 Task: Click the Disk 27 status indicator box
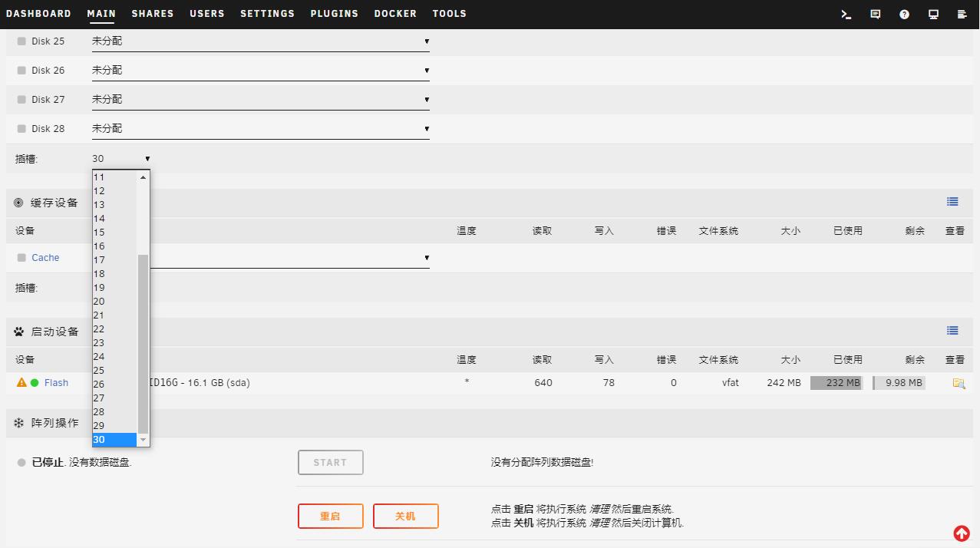(21, 100)
